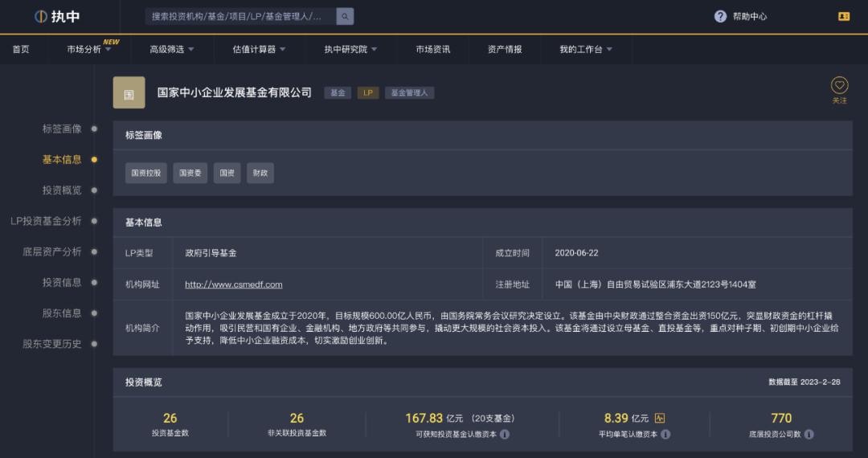Jump to 投资概览 in the sidebar
This screenshot has width=868, height=458.
62,190
